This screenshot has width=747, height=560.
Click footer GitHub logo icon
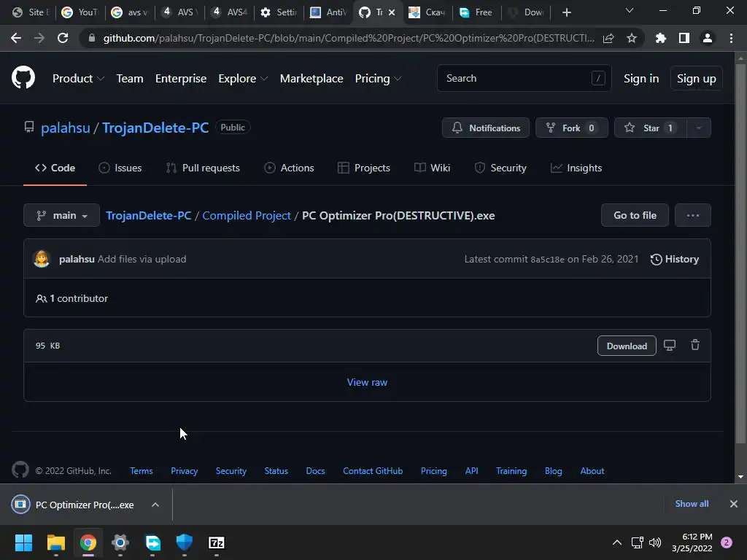tap(20, 470)
